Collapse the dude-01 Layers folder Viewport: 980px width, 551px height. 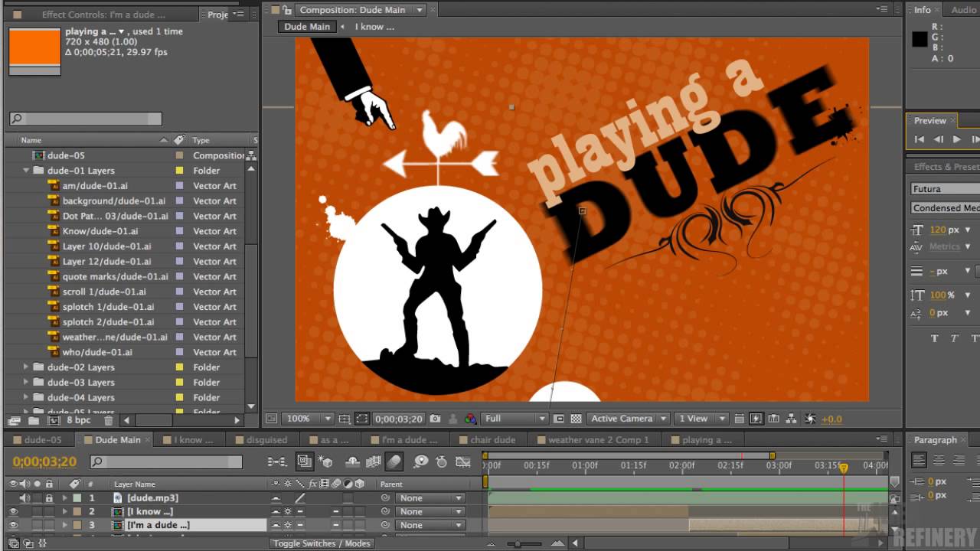27,171
